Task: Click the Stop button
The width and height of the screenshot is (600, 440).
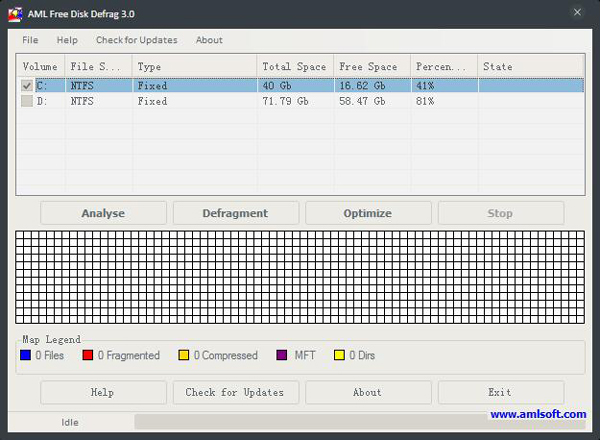Action: [x=501, y=213]
